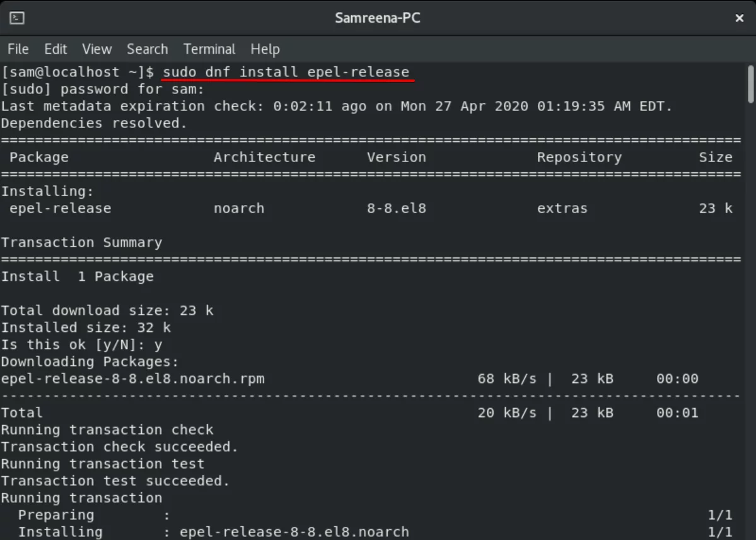Click the 'Version' column header
Viewport: 756px width, 540px height.
point(397,157)
